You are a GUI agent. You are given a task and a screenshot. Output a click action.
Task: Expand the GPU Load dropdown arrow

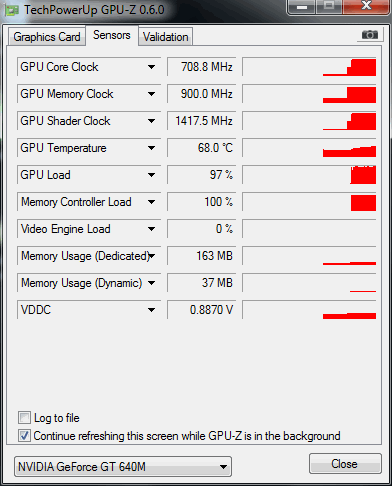152,175
